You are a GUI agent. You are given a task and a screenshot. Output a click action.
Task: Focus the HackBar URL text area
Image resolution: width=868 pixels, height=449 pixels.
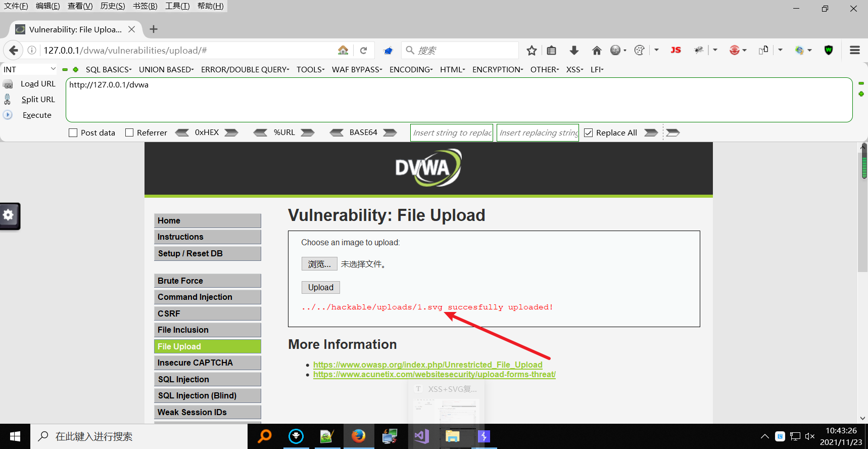click(x=459, y=100)
